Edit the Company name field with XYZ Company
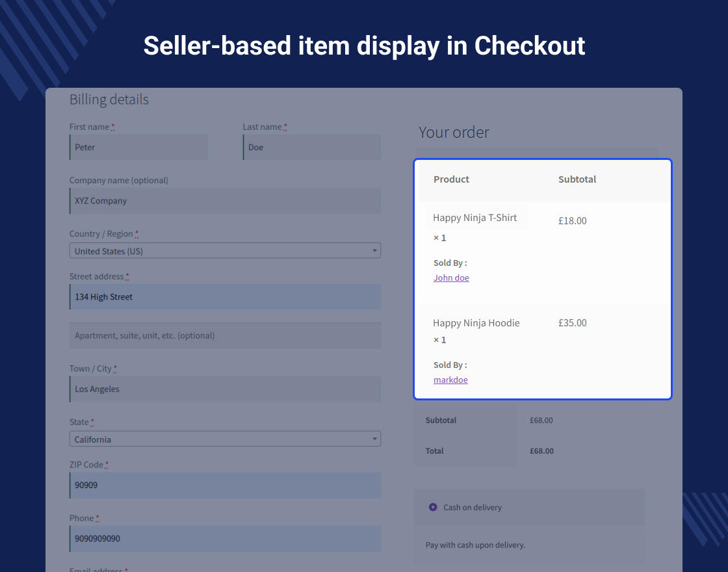The width and height of the screenshot is (728, 572). tap(224, 201)
